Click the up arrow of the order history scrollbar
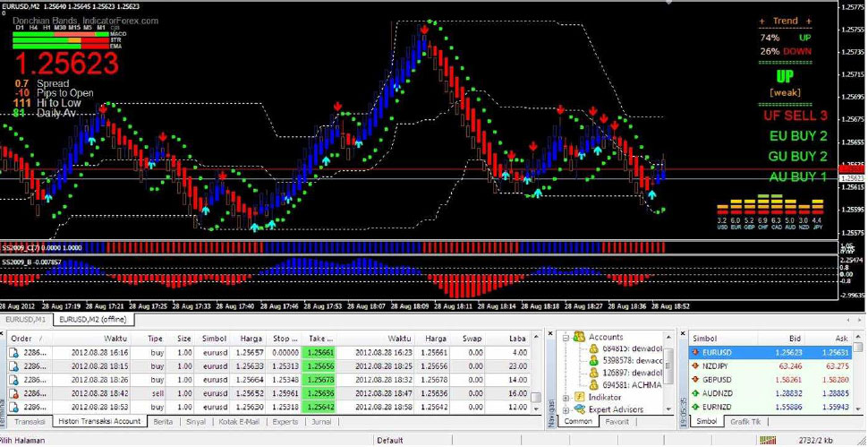 click(x=535, y=337)
